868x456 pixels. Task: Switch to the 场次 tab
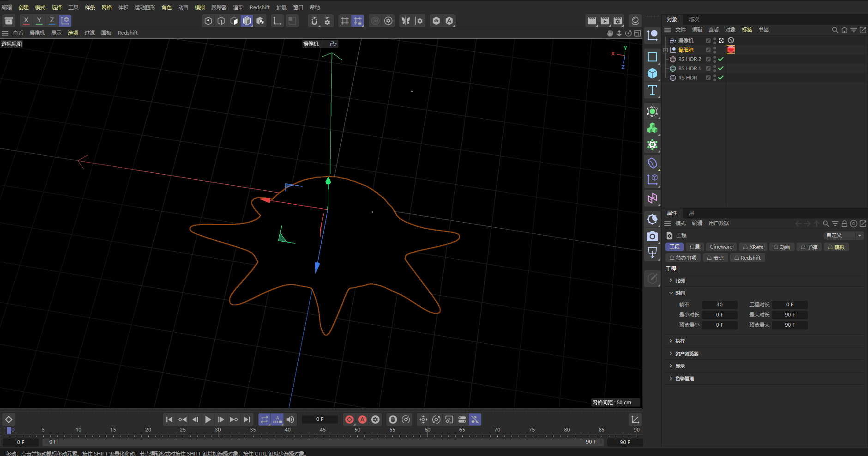click(694, 19)
